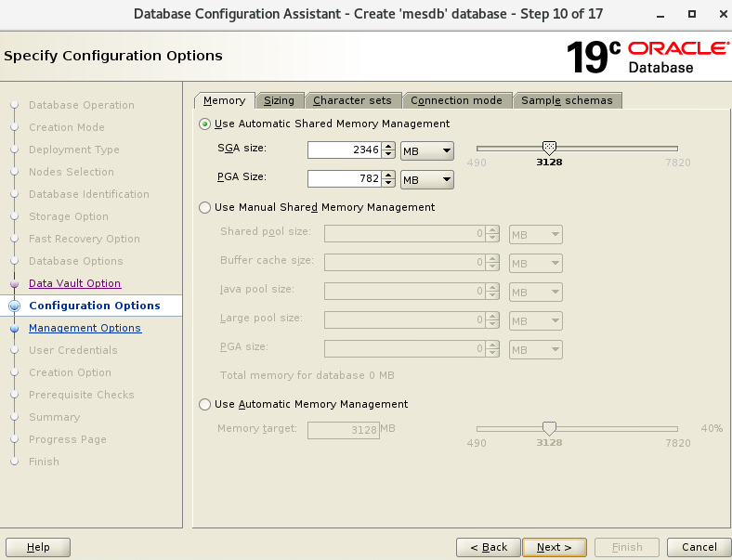Open the Data Vault Option step link
This screenshot has width=732, height=560.
(74, 283)
